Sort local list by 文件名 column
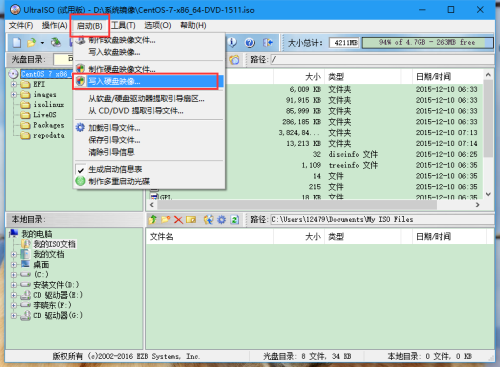 [210, 237]
